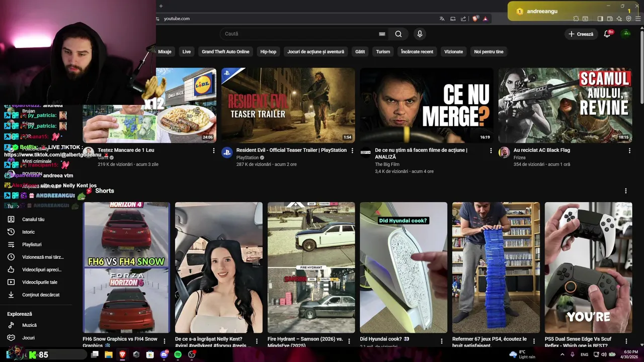Show hidden system tray icons chevron
This screenshot has width=644, height=362.
tap(562, 354)
